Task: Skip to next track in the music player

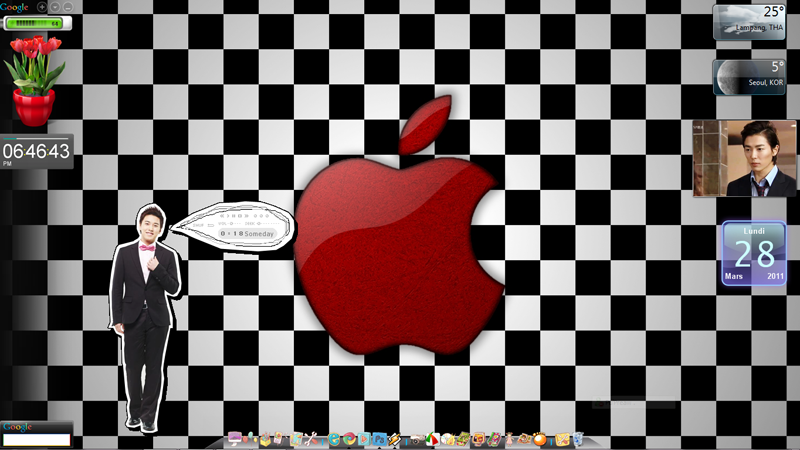Action: pos(246,216)
